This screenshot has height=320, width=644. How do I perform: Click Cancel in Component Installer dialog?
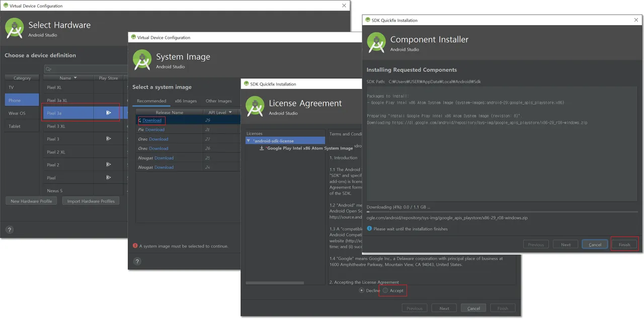pos(595,245)
